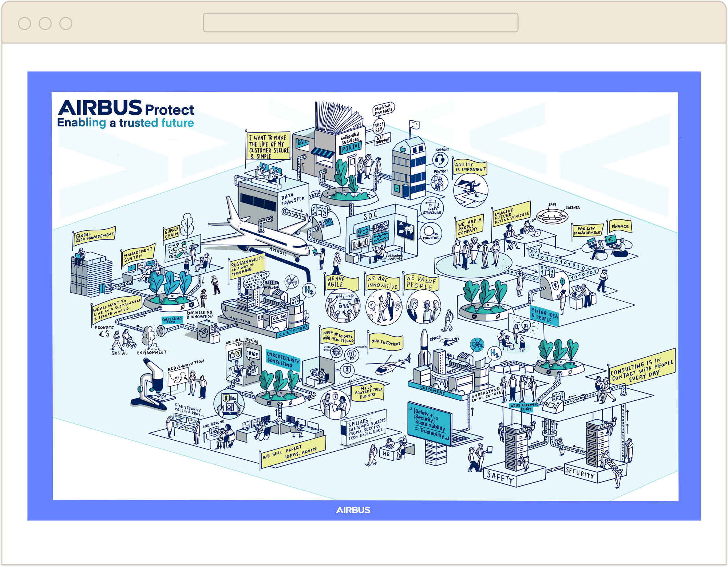Image resolution: width=728 pixels, height=567 pixels.
Task: Click the '3 Pillars' billboard
Action: (x=363, y=428)
